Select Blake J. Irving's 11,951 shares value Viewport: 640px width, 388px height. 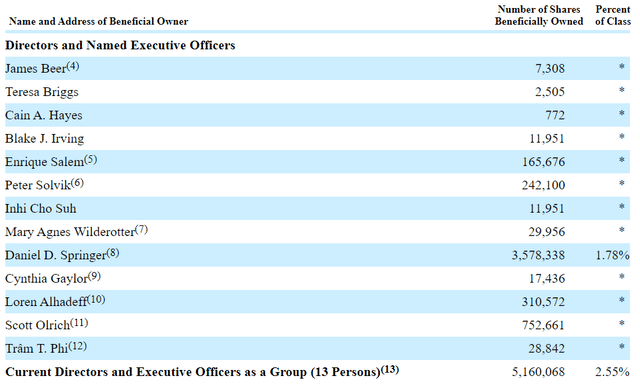point(547,139)
